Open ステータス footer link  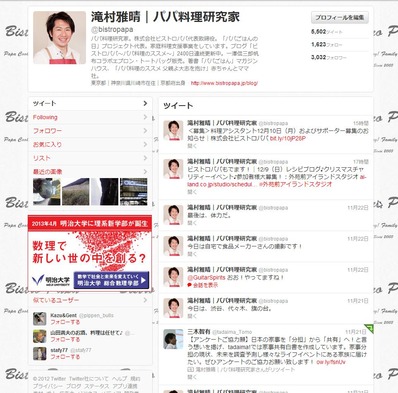pyautogui.click(x=97, y=386)
